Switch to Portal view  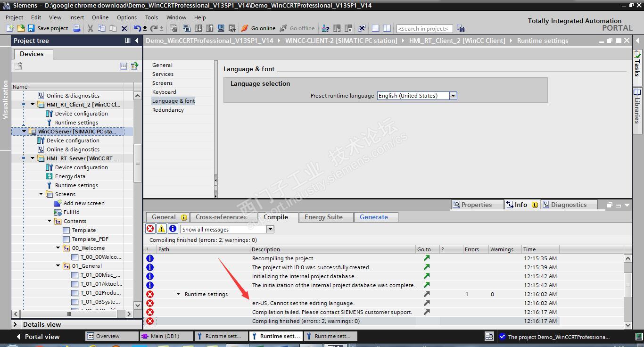[38, 337]
